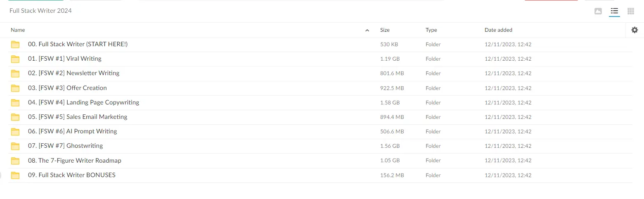Sort files by Type column

pos(431,30)
